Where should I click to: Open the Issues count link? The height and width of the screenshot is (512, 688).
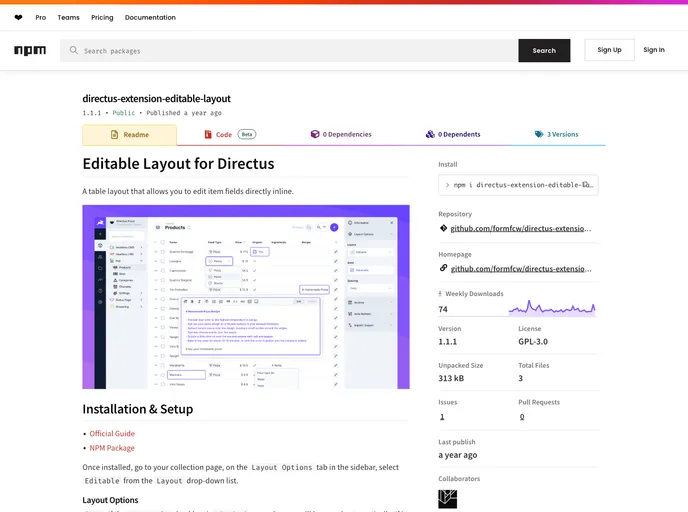442,417
